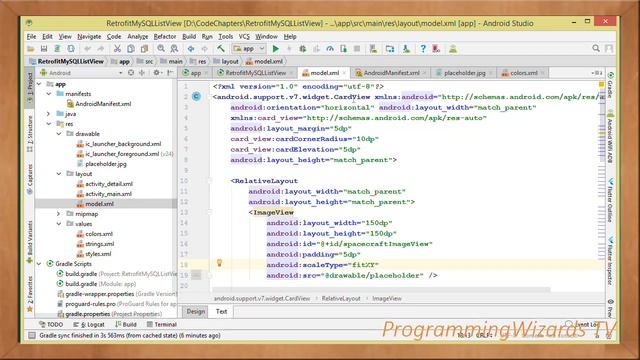Open the File menu

31,37
